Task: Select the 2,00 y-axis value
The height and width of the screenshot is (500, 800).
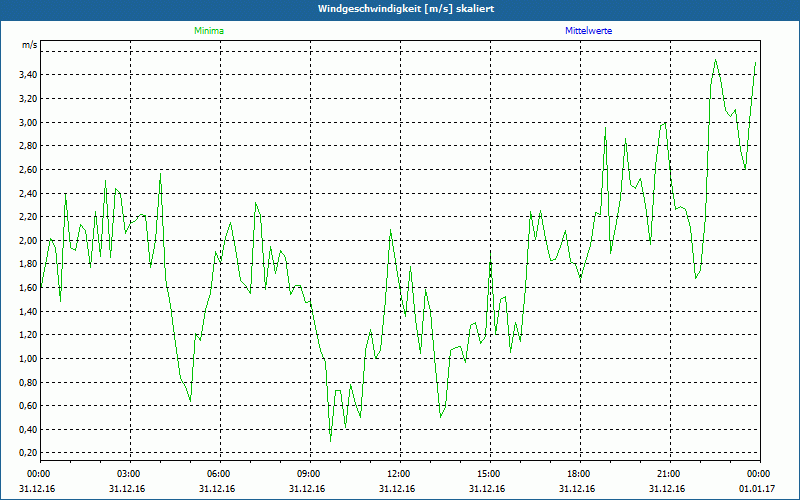Action: pos(28,240)
